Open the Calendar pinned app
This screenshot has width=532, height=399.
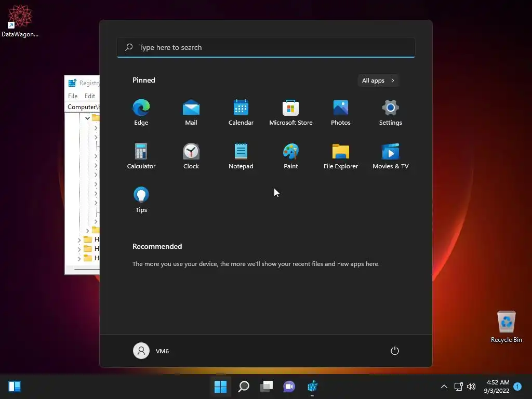(x=241, y=112)
